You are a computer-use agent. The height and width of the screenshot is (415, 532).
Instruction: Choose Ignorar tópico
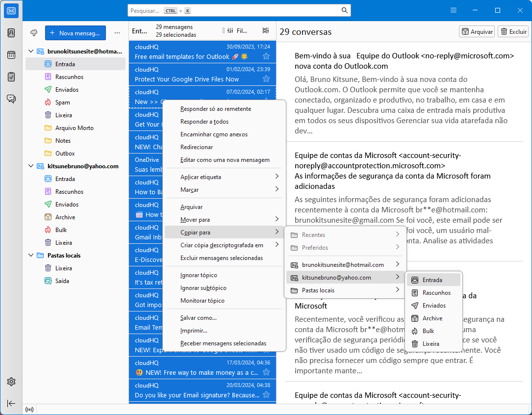(x=224, y=275)
